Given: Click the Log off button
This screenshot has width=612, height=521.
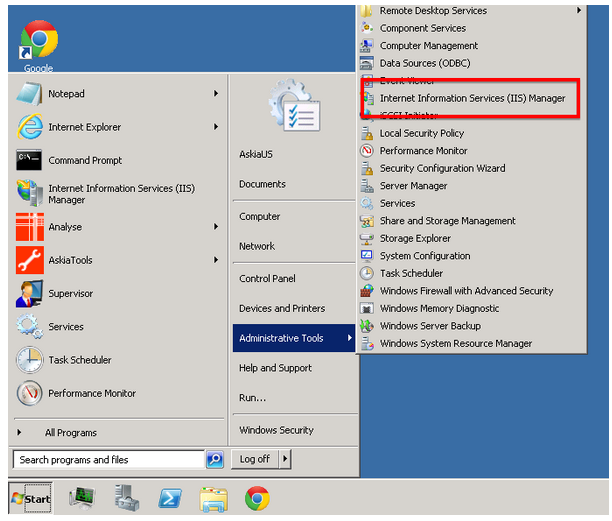Looking at the screenshot, I should pyautogui.click(x=254, y=459).
